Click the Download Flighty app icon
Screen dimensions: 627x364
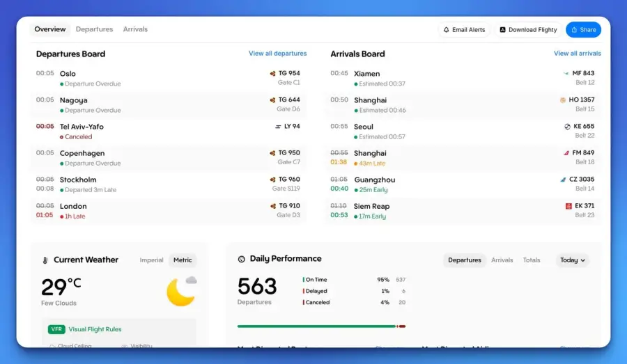pos(502,29)
